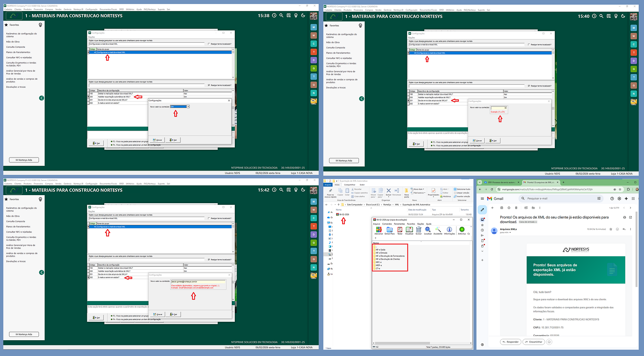Run WinRAR's Testar archive tool
Viewport: 644px width, 356px height.
coord(400,230)
